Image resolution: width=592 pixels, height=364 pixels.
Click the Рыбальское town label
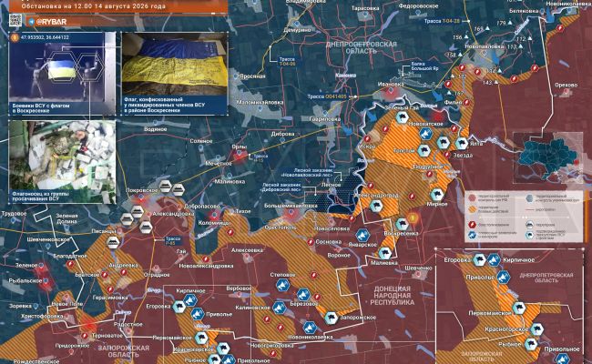[x=26, y=281]
